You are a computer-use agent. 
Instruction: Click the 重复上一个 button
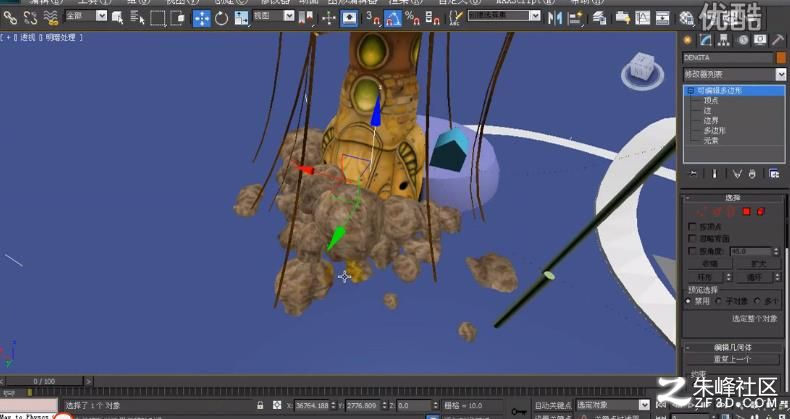click(x=733, y=359)
